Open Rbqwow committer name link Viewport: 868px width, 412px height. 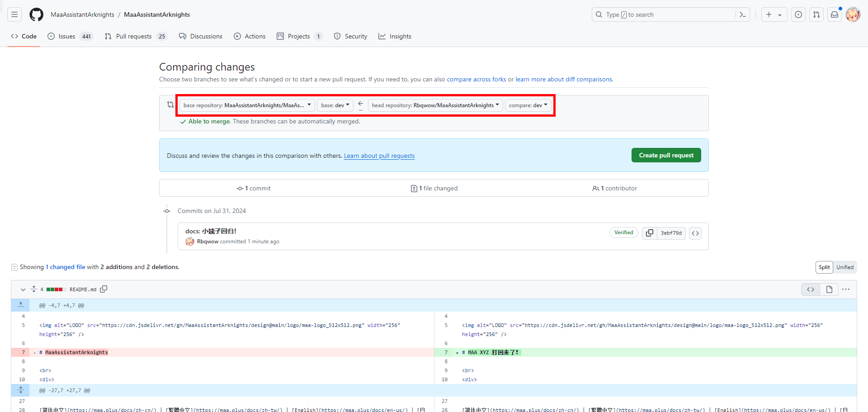coord(208,242)
